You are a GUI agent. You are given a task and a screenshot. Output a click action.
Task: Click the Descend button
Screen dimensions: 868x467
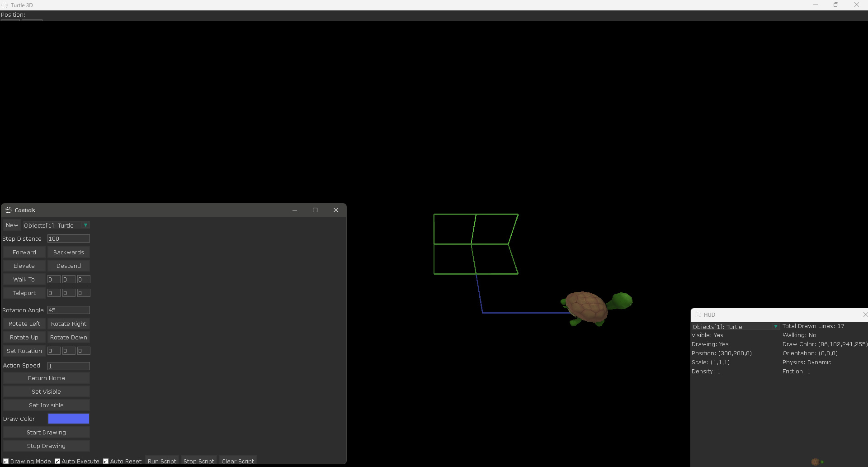coord(69,266)
